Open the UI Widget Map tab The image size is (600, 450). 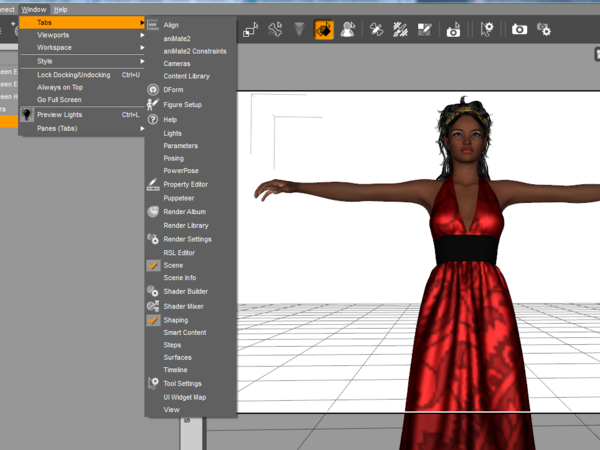191,397
